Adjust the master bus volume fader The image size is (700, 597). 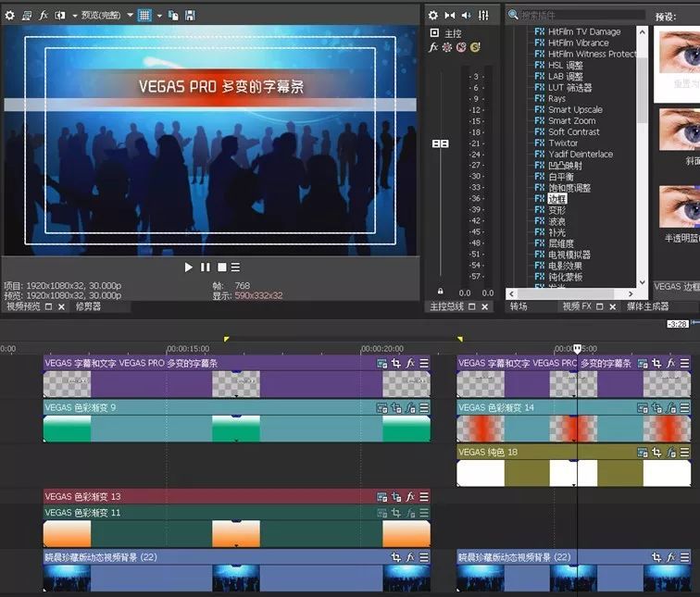pos(440,143)
